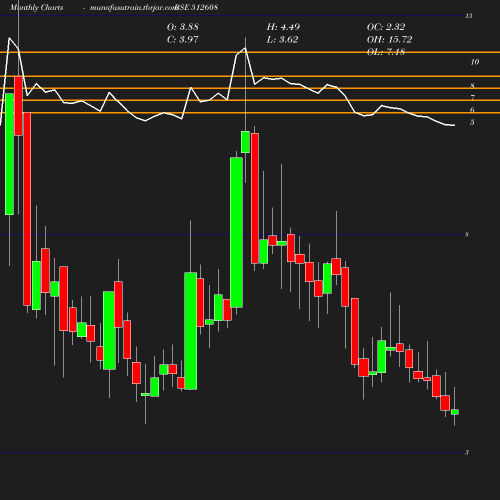The image size is (500, 500).
Task: Click the "OL: 7.18" readout
Action: tap(386, 52)
